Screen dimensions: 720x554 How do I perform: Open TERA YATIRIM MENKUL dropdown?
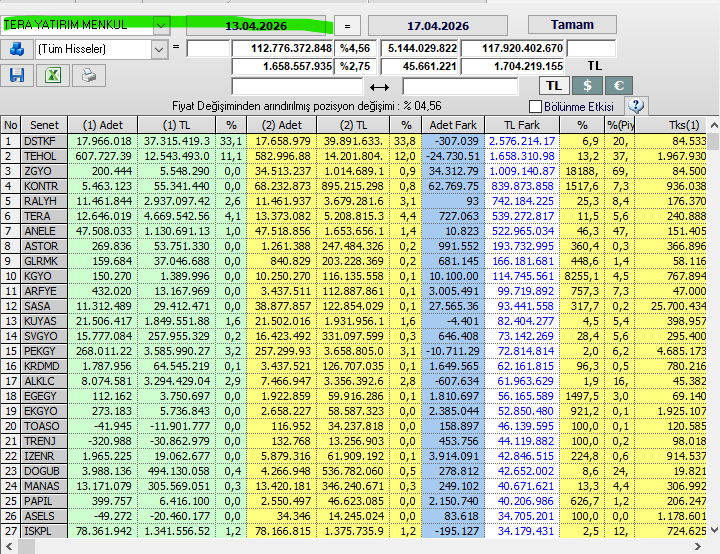(161, 25)
